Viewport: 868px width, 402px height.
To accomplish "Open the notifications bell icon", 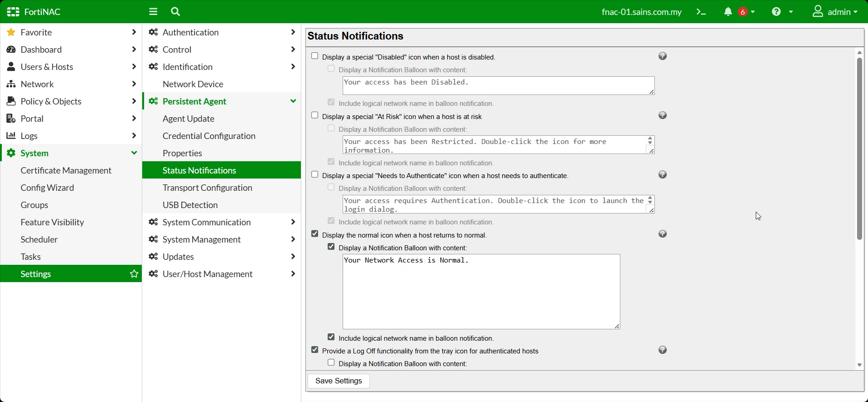I will point(728,12).
